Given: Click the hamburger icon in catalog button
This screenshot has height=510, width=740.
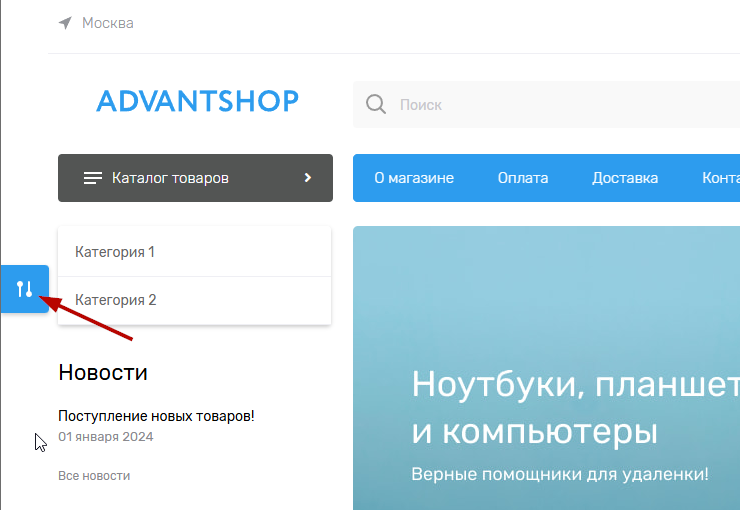Looking at the screenshot, I should (93, 178).
